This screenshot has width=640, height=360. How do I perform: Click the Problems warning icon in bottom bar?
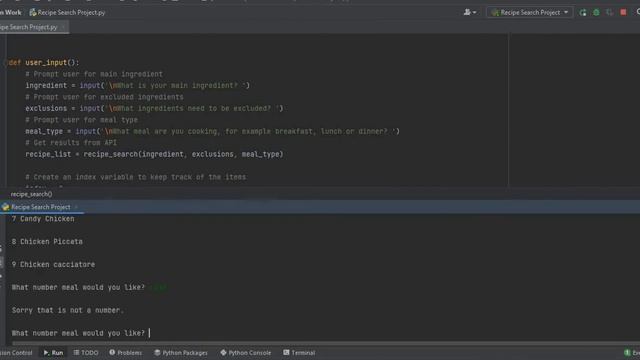(112, 352)
